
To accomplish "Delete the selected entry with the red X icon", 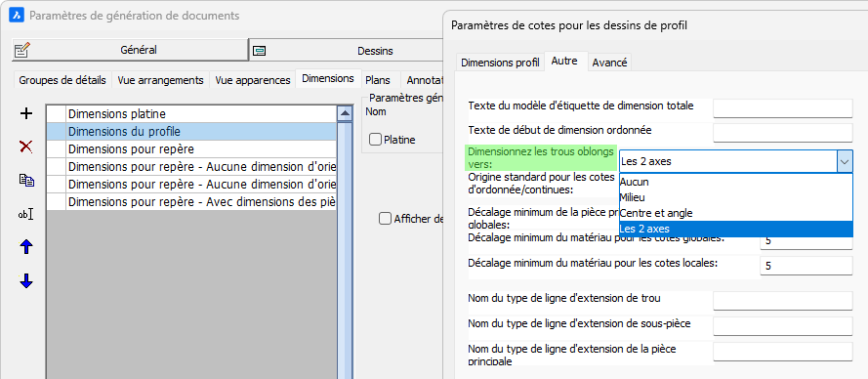I will pyautogui.click(x=26, y=147).
